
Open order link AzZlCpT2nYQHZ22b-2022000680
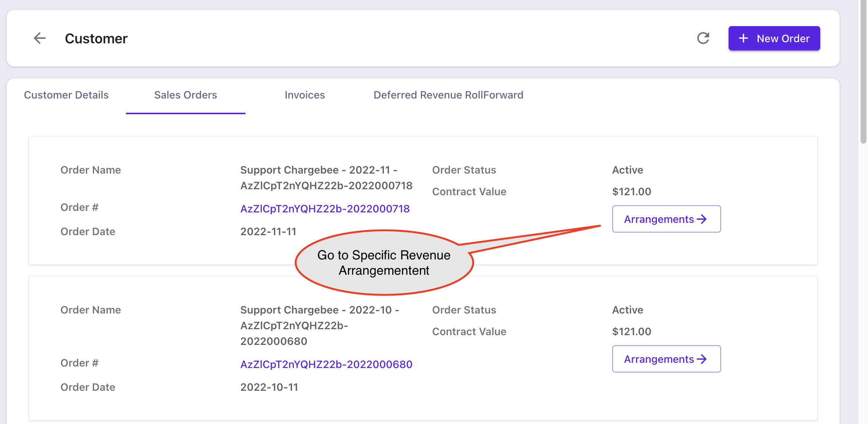[326, 364]
